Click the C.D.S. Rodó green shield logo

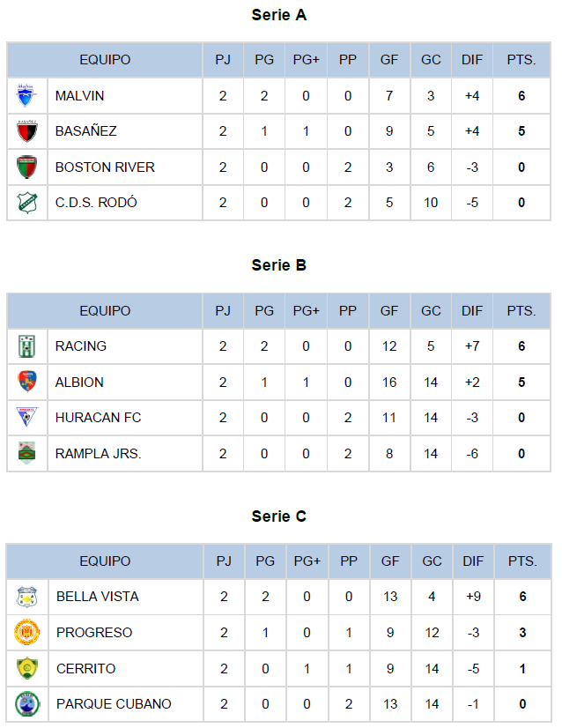tap(27, 203)
